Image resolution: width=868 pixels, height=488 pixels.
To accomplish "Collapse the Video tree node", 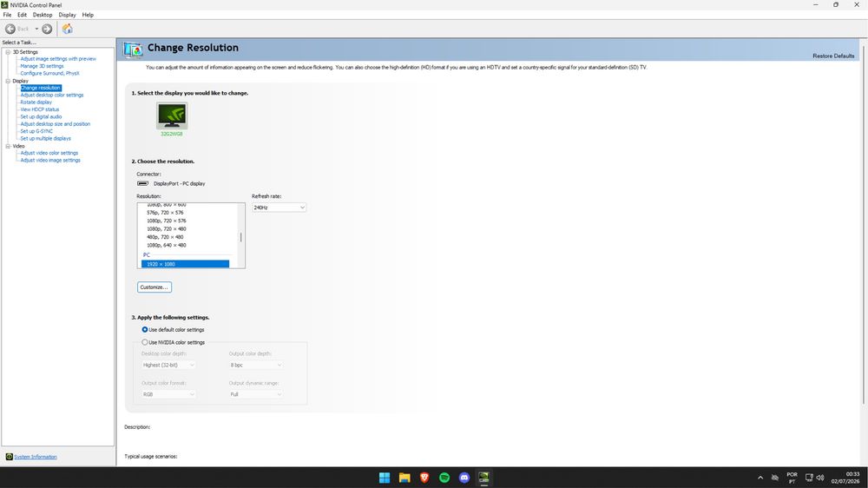I will point(8,146).
